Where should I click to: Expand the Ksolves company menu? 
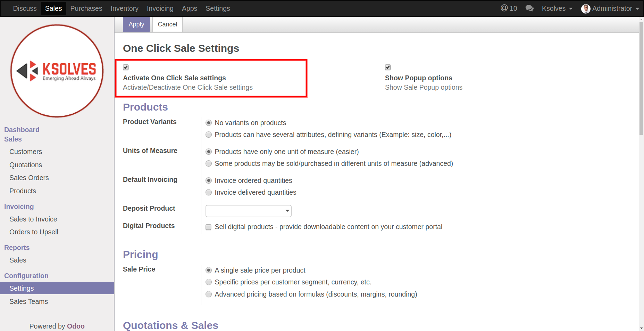click(x=557, y=8)
